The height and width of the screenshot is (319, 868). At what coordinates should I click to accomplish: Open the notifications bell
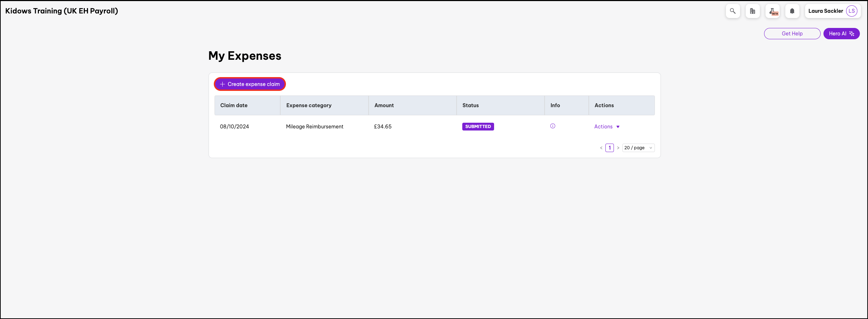(x=792, y=11)
